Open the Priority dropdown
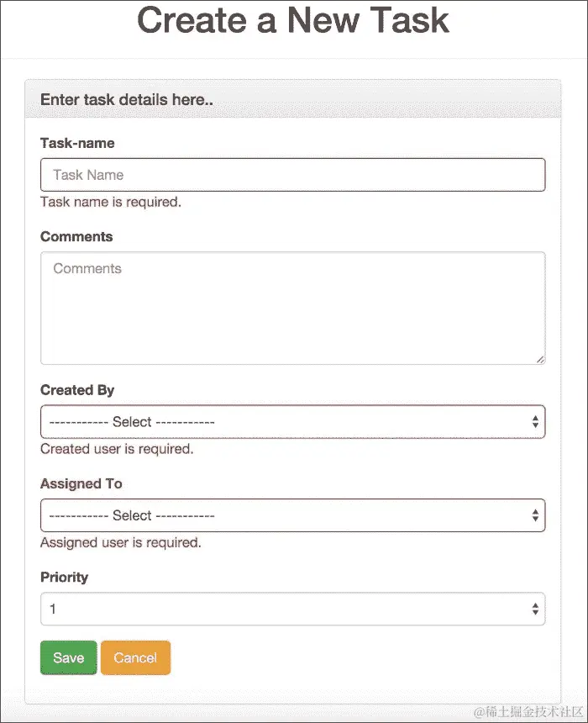This screenshot has width=588, height=723. click(292, 609)
